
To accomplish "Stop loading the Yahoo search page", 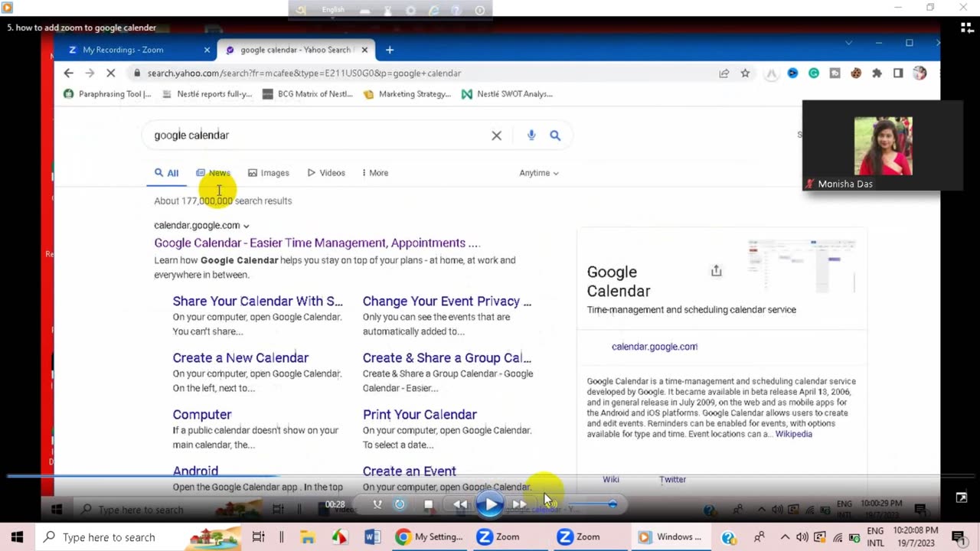I will coord(111,73).
